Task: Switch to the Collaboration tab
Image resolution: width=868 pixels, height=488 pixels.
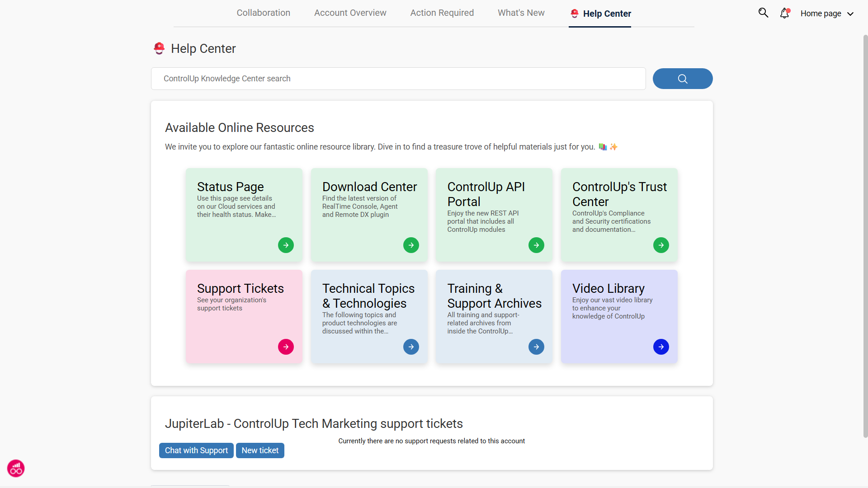Action: click(264, 13)
